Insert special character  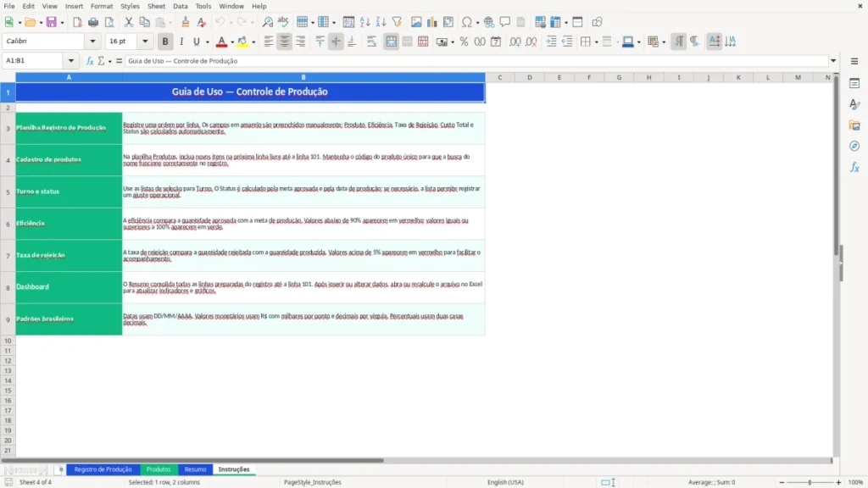pyautogui.click(x=467, y=22)
